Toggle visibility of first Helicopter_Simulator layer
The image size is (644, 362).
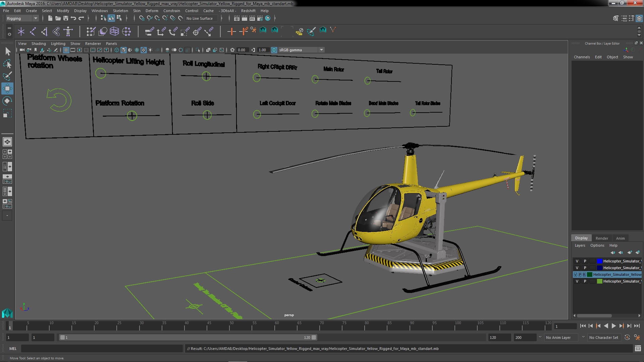(577, 261)
